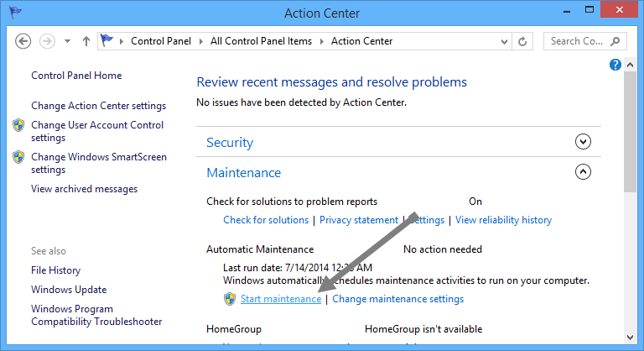Click Start maintenance link
644x351 pixels.
click(281, 299)
